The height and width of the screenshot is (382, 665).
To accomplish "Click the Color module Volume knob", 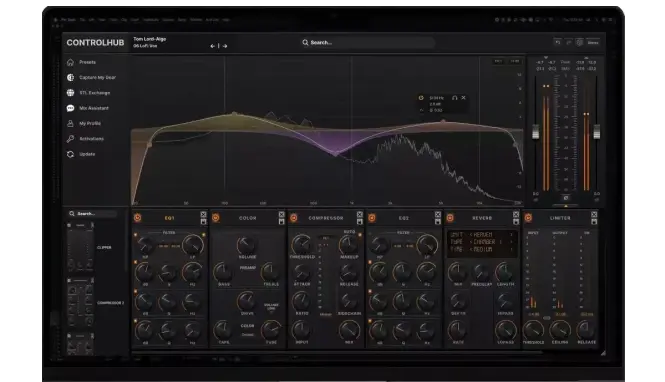I will tap(247, 245).
